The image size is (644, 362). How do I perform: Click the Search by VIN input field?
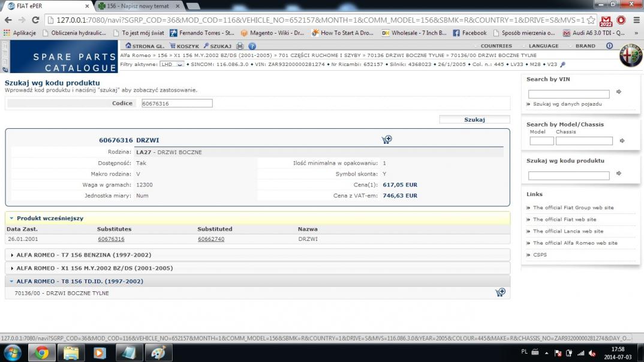569,94
